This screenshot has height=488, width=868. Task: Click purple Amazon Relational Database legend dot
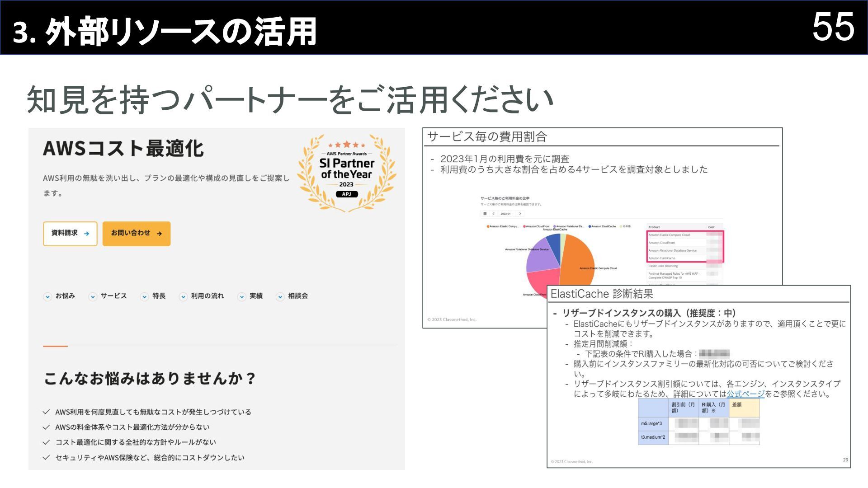555,226
